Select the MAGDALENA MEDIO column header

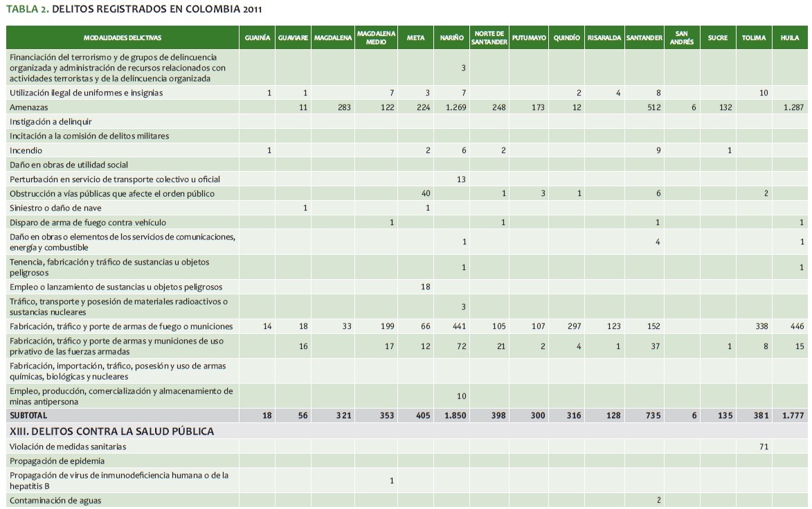pyautogui.click(x=376, y=37)
